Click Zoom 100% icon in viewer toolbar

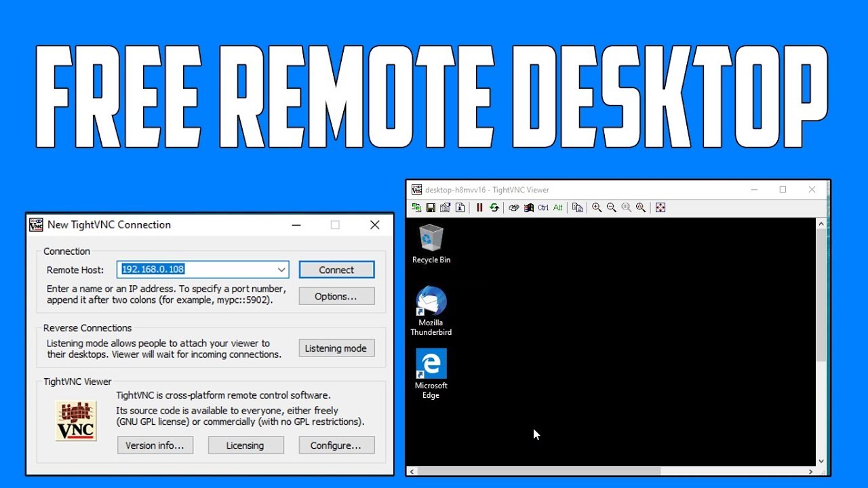coord(626,207)
